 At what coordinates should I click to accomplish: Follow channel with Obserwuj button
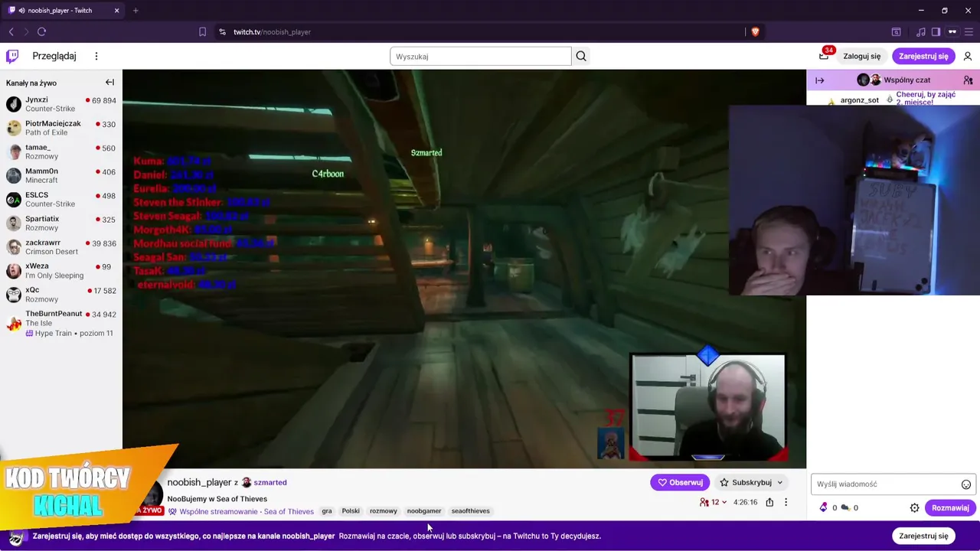(x=680, y=482)
